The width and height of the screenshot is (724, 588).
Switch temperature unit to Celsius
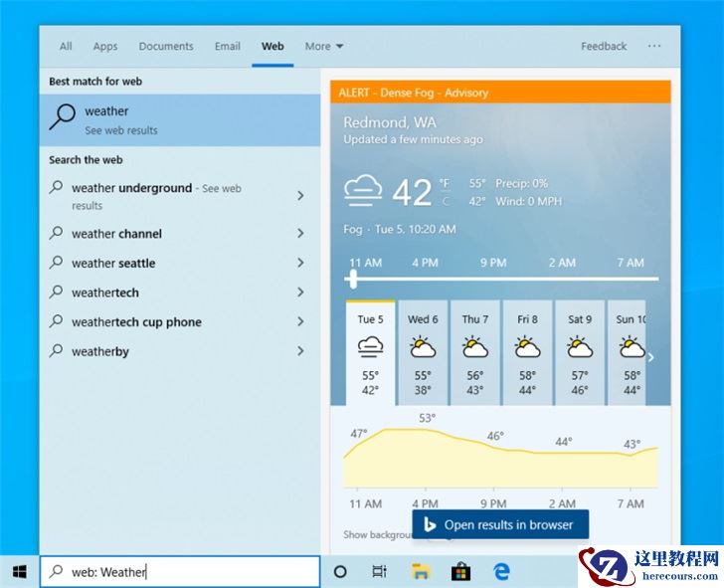pyautogui.click(x=446, y=201)
